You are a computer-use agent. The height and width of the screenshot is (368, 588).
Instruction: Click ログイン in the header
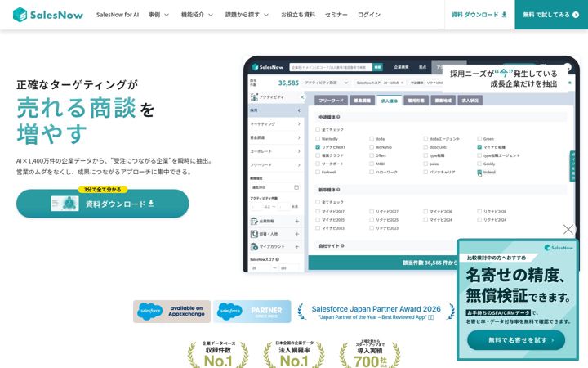(x=369, y=15)
